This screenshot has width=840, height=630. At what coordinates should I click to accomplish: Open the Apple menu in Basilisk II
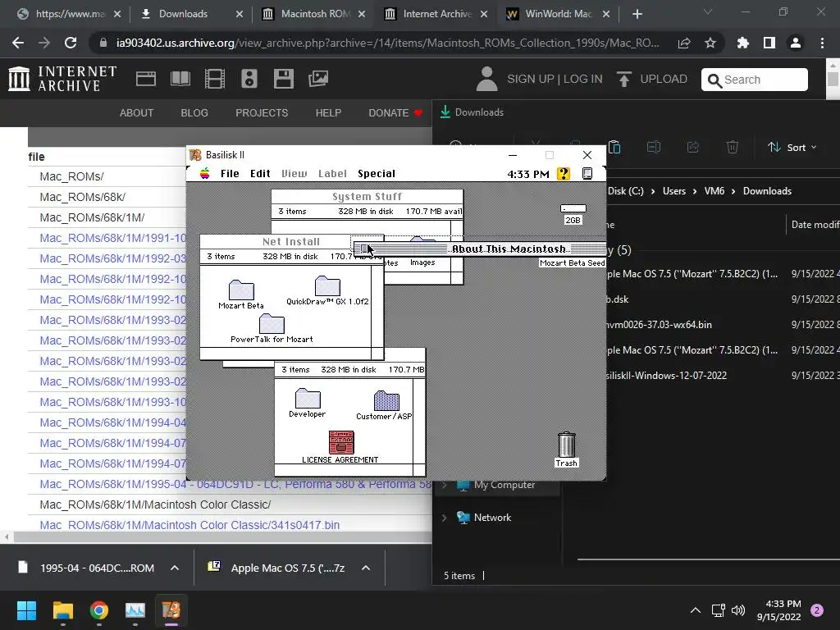tap(204, 174)
